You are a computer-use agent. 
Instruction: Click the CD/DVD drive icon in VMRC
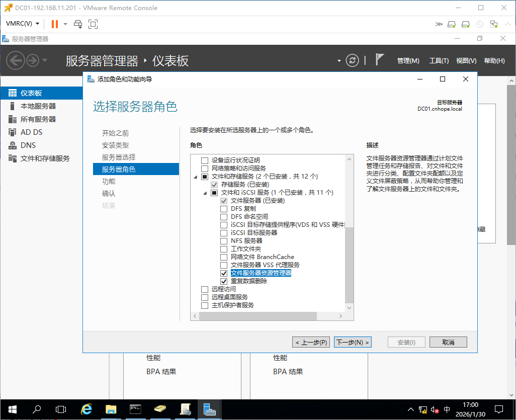pos(480,24)
